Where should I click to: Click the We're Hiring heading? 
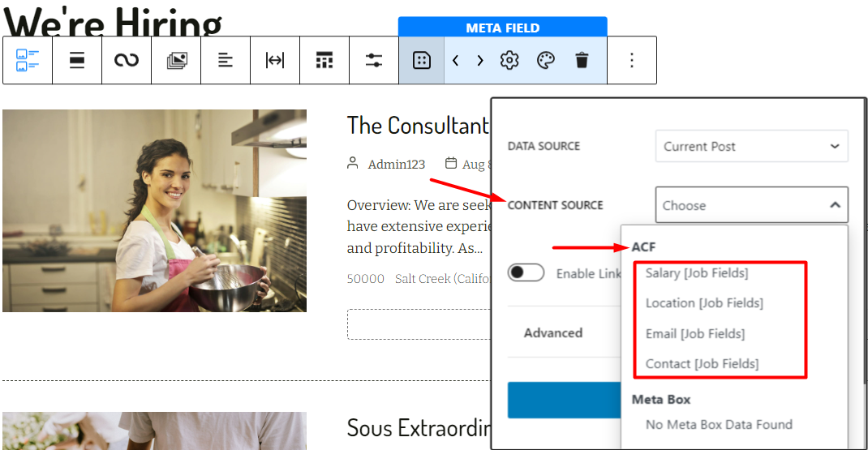click(113, 22)
